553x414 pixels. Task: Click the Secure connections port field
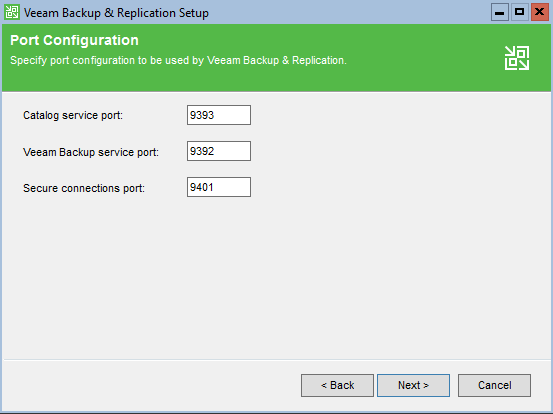[219, 187]
